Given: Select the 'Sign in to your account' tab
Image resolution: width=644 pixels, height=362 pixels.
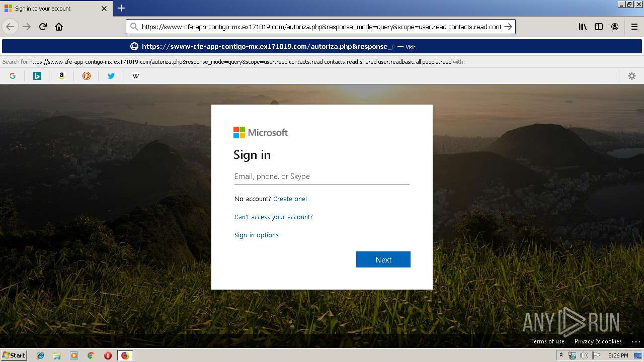Looking at the screenshot, I should (56, 9).
